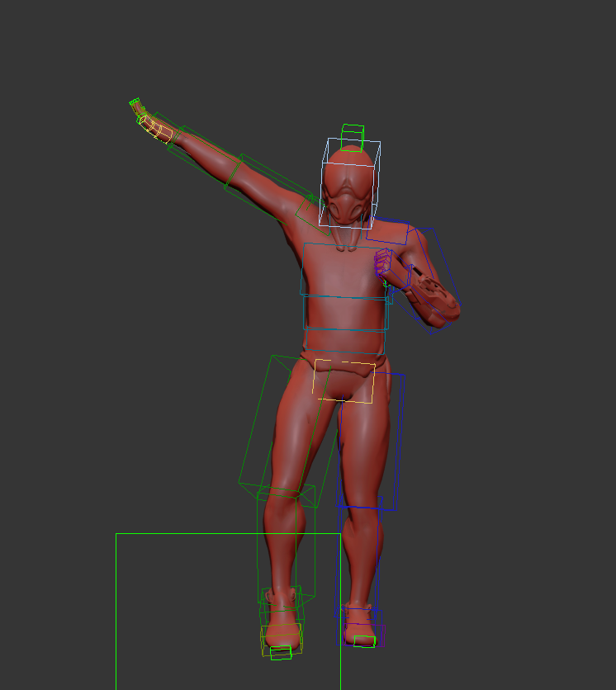Select bright green toe control on blue-rigged foot
This screenshot has width=616, height=690.
364,641
